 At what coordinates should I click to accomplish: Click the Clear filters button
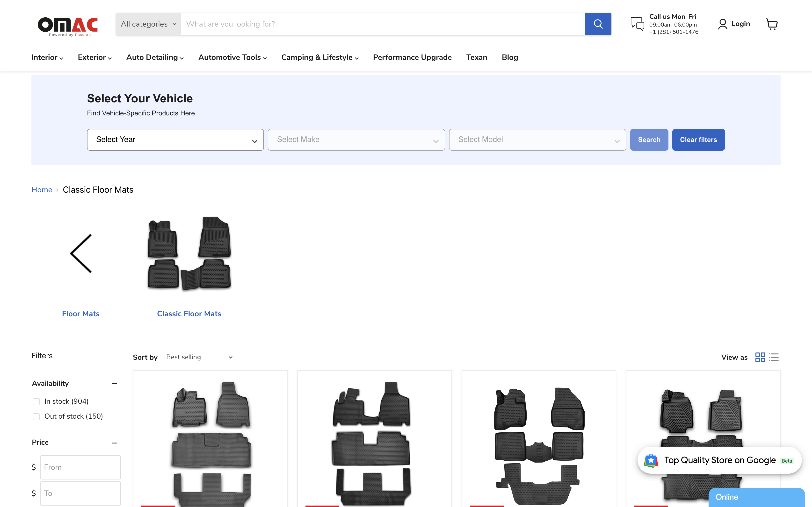698,140
